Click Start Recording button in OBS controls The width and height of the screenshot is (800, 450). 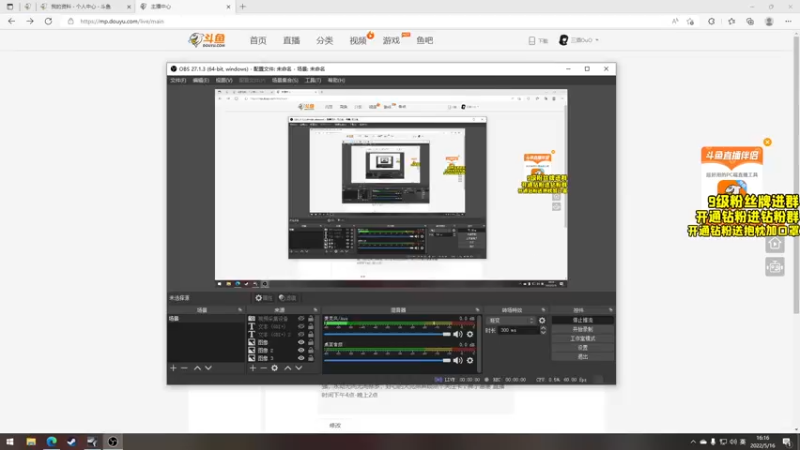[x=583, y=330]
